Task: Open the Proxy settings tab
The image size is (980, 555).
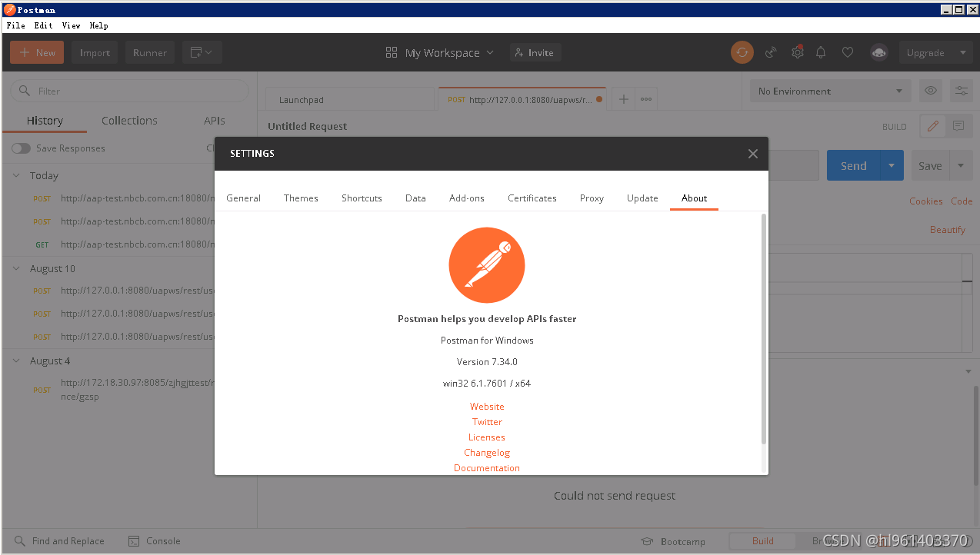Action: (x=592, y=198)
